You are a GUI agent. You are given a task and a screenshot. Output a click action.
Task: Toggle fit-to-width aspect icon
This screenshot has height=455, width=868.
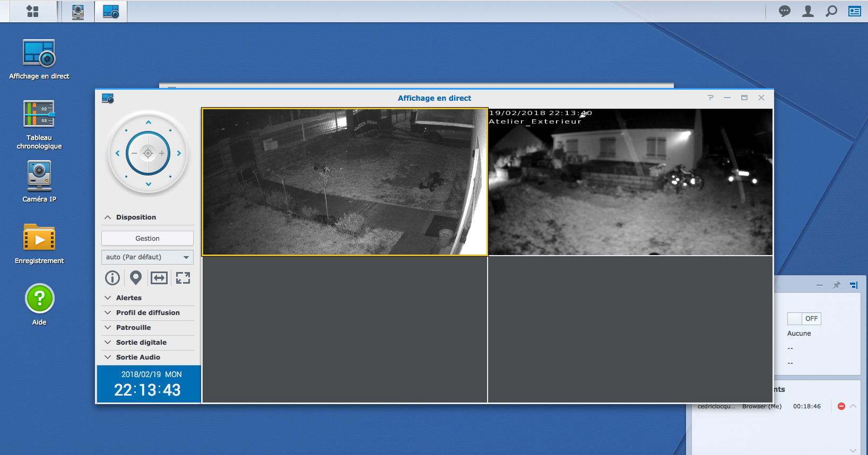(159, 278)
